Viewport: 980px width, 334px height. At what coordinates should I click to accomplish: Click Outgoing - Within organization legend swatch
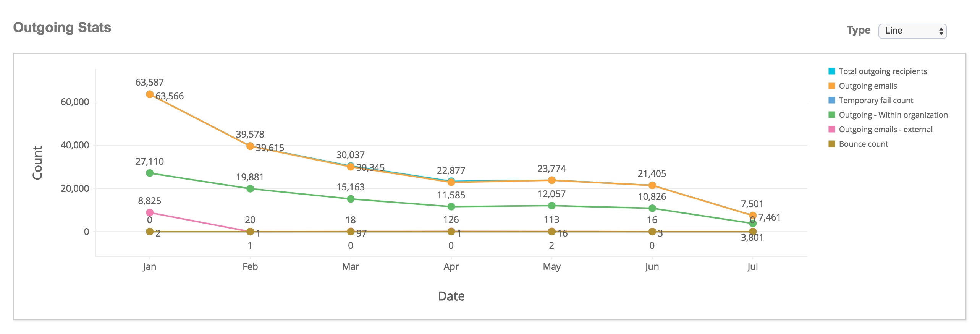(x=831, y=115)
